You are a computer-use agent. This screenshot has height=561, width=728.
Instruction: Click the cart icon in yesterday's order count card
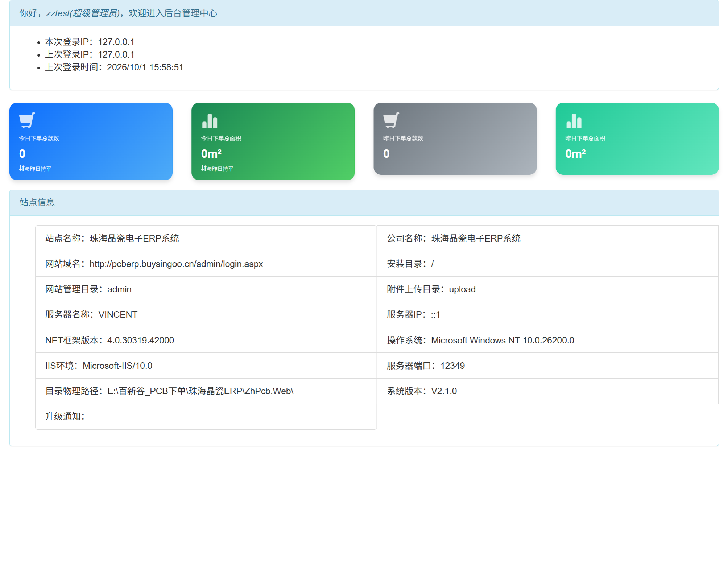tap(391, 120)
